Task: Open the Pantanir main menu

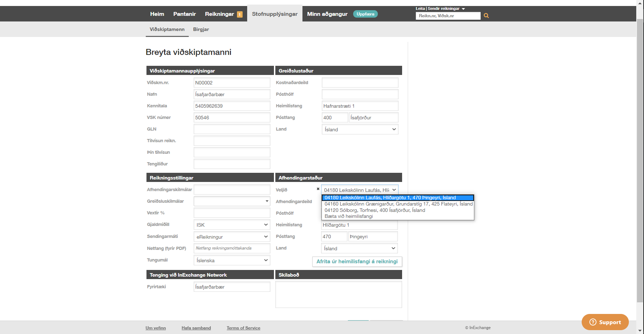Action: [184, 14]
